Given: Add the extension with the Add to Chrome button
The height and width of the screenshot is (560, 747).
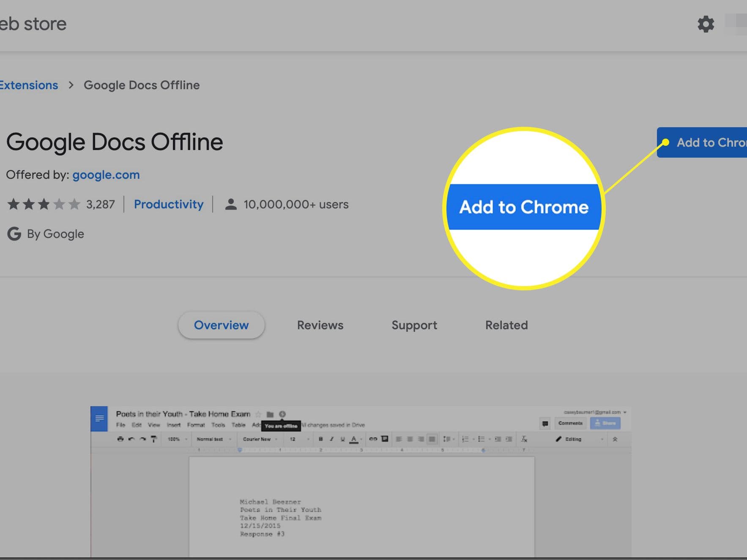Looking at the screenshot, I should click(702, 142).
